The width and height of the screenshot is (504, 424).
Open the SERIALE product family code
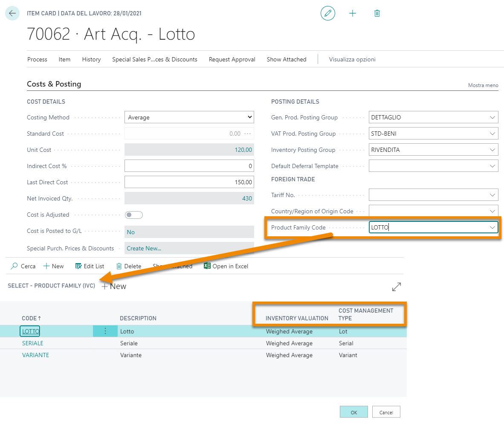point(32,343)
